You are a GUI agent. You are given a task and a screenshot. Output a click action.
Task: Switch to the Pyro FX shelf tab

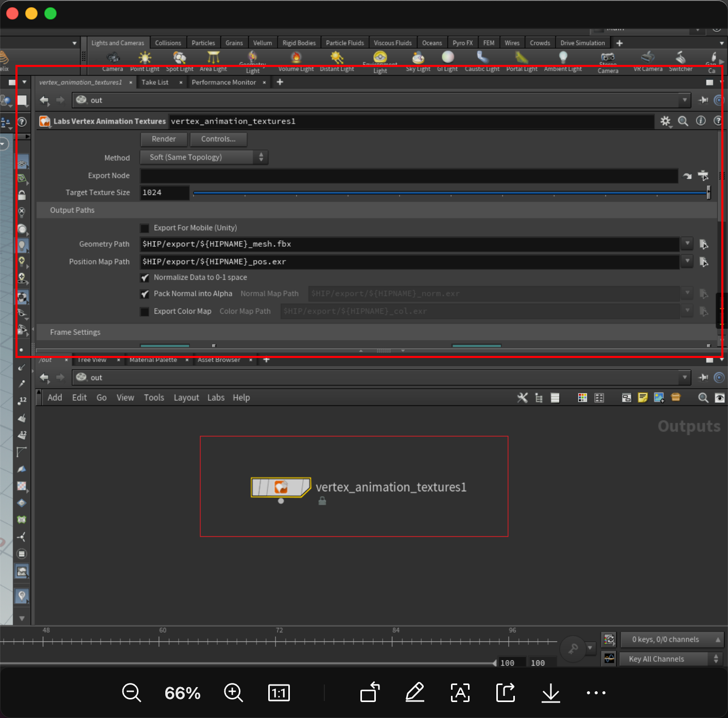(x=463, y=43)
